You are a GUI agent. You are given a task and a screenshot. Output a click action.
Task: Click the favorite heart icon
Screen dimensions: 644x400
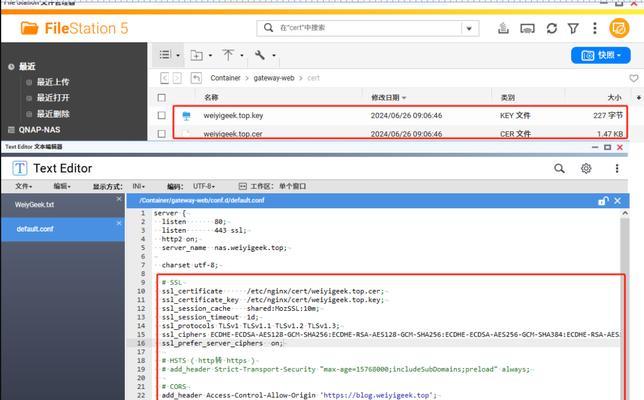pos(634,78)
